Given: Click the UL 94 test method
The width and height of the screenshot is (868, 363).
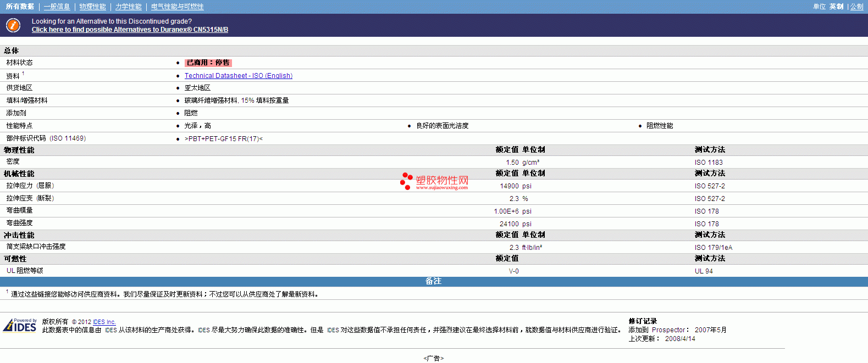Looking at the screenshot, I should (x=704, y=271).
